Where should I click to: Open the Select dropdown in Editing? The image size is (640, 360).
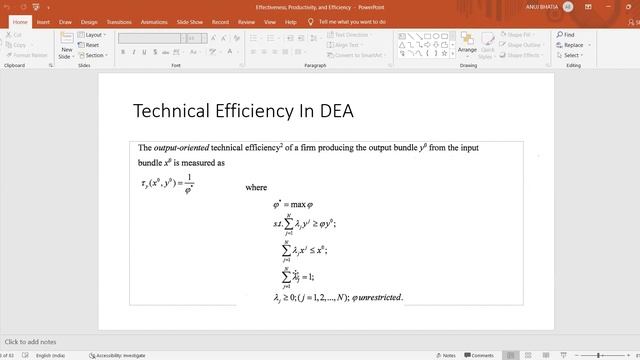coord(570,55)
